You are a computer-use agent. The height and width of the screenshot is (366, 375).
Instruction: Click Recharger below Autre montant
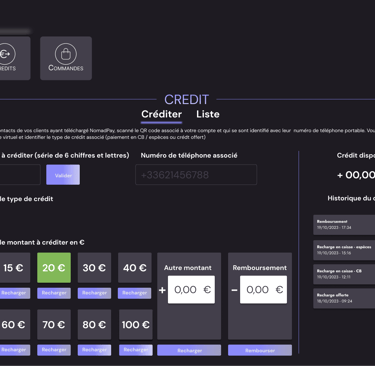(189, 350)
